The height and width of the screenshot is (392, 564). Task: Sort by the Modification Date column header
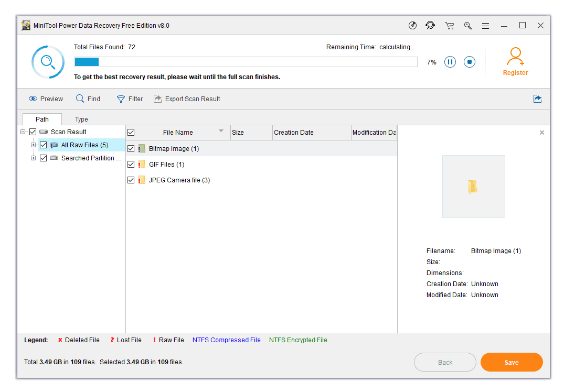click(x=374, y=133)
